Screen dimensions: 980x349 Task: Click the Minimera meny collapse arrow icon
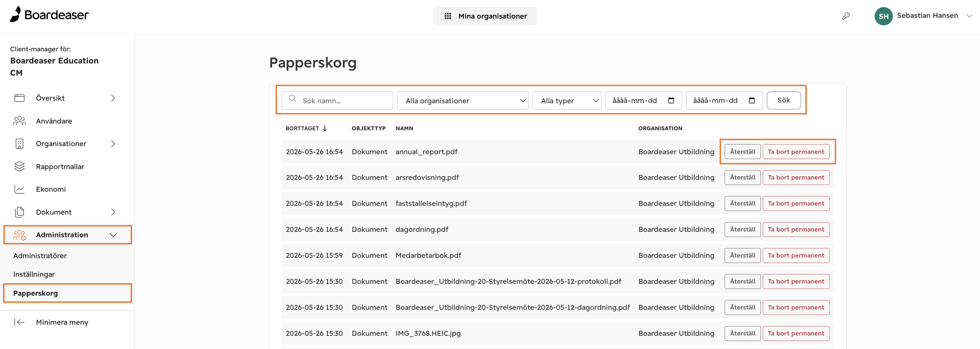19,322
